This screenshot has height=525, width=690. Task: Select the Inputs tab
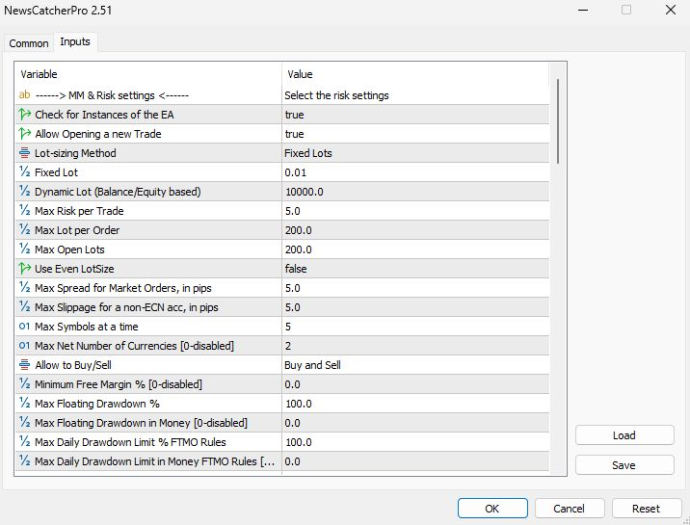[75, 42]
